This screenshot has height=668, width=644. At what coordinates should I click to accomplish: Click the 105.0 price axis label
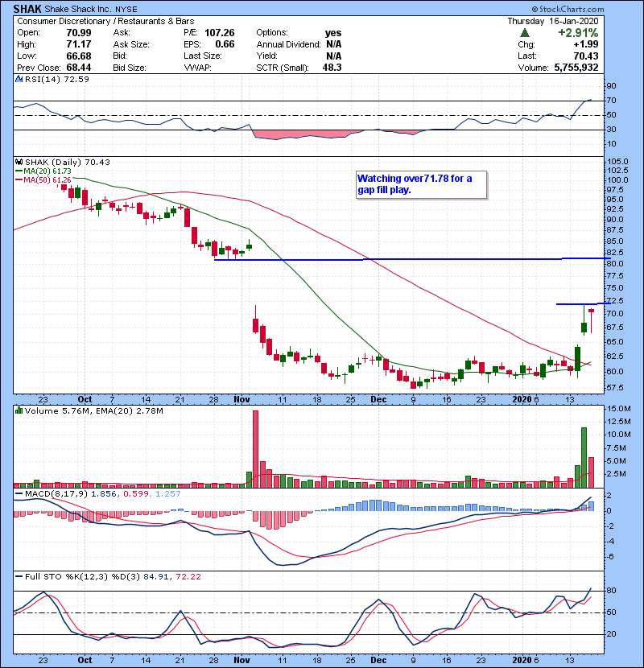617,162
